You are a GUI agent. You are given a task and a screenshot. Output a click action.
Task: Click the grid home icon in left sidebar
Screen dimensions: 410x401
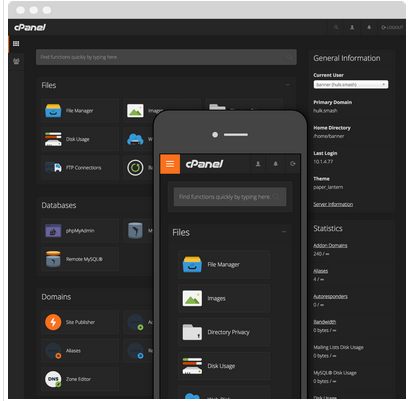click(x=16, y=44)
